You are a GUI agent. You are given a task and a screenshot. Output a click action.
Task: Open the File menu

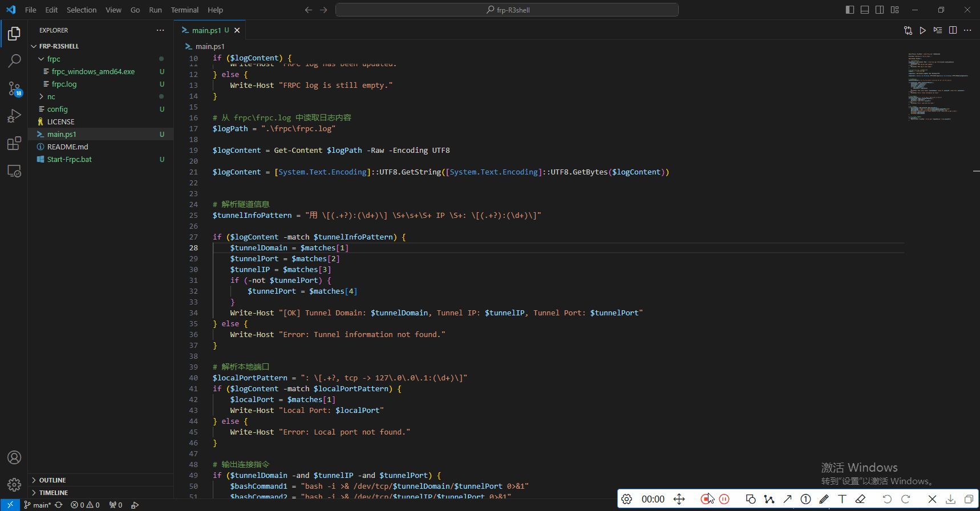(31, 10)
